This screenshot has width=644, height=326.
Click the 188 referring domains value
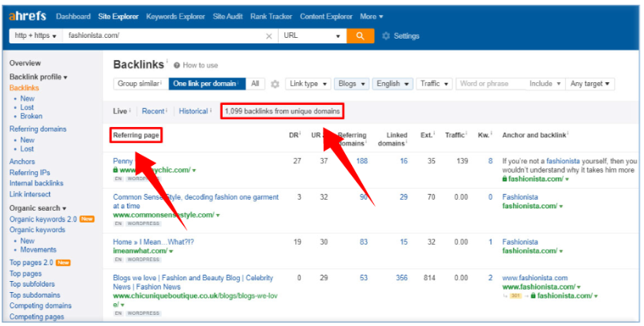361,161
